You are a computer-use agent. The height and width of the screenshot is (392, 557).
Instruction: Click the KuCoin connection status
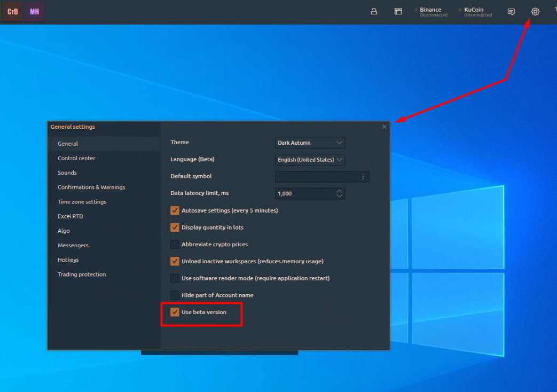coord(474,12)
